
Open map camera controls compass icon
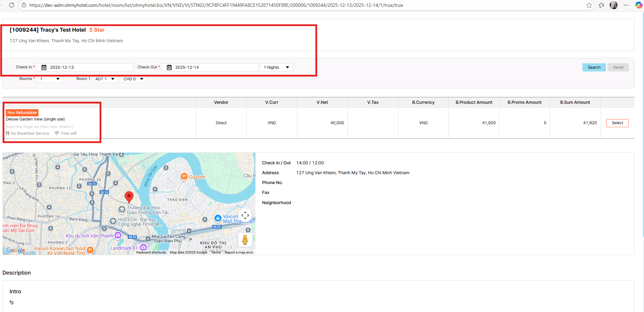coord(245,215)
